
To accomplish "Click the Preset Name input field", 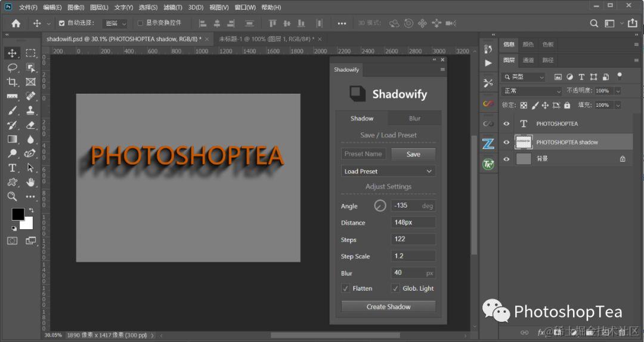I will (364, 154).
